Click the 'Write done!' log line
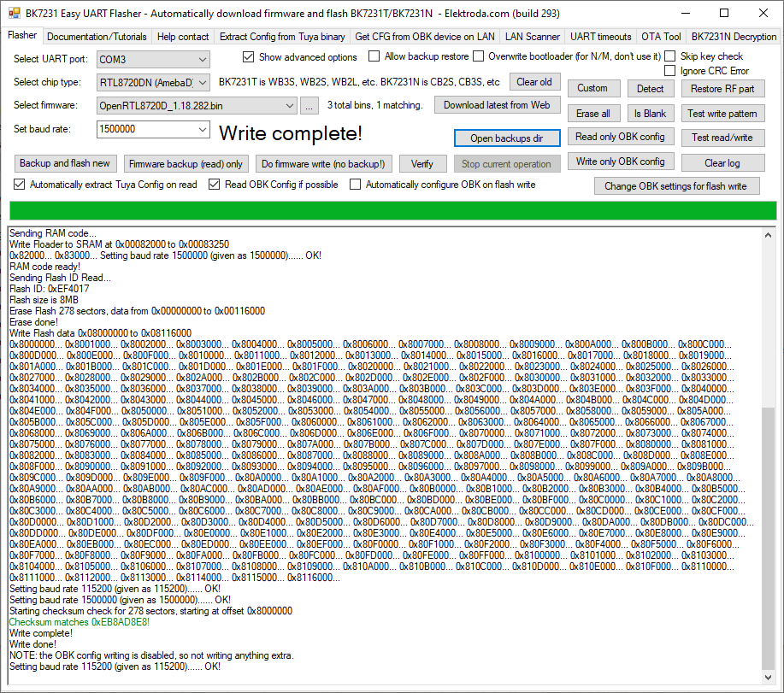The image size is (784, 693). pyautogui.click(x=32, y=644)
